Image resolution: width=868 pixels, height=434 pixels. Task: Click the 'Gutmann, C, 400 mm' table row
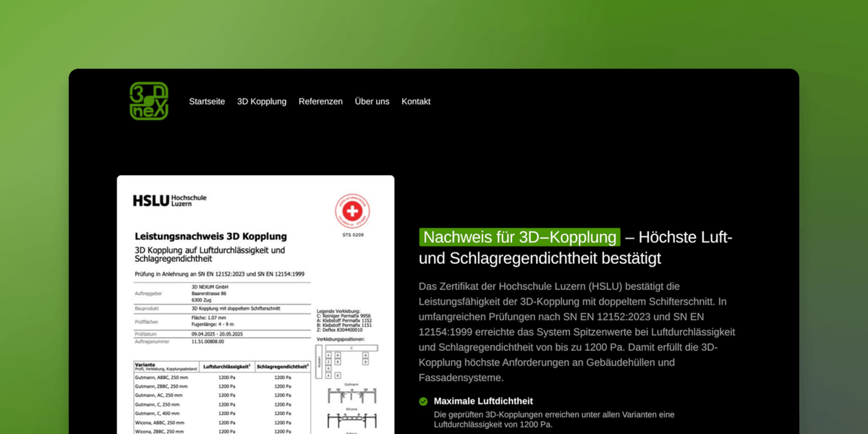tap(222, 414)
